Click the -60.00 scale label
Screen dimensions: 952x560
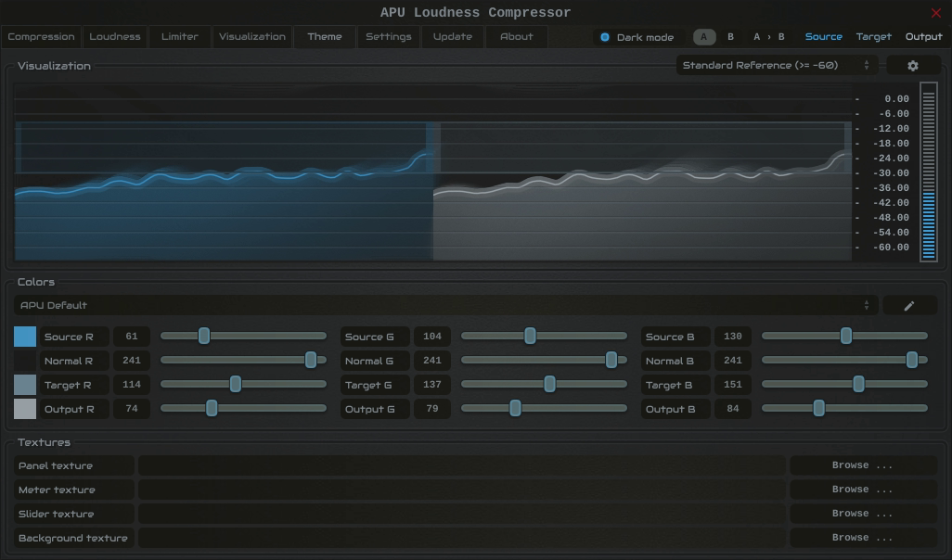[891, 248]
